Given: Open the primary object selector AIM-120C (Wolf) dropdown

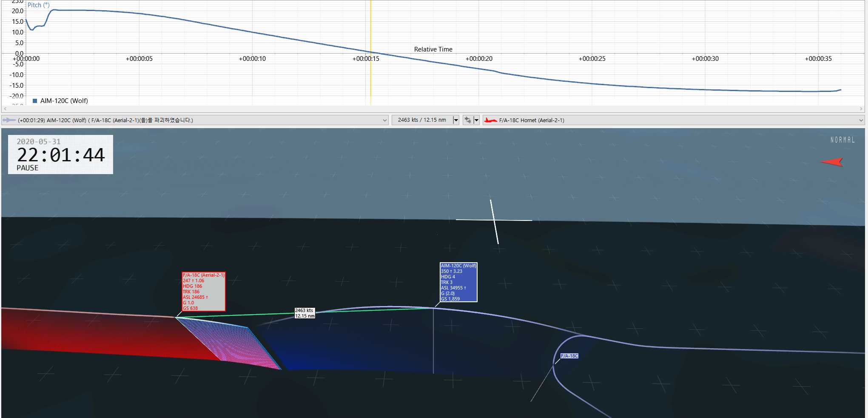Looking at the screenshot, I should click(x=195, y=120).
